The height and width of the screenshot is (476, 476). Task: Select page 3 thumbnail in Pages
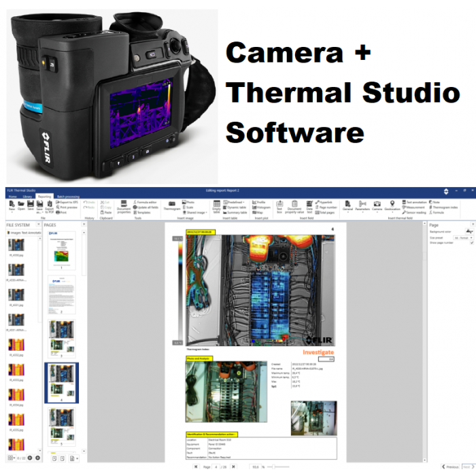(x=62, y=339)
